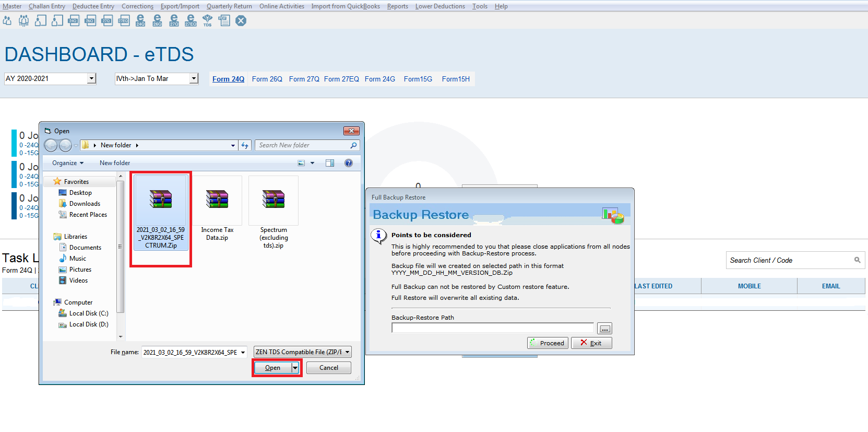Click the Open button in file dialog

coord(272,368)
